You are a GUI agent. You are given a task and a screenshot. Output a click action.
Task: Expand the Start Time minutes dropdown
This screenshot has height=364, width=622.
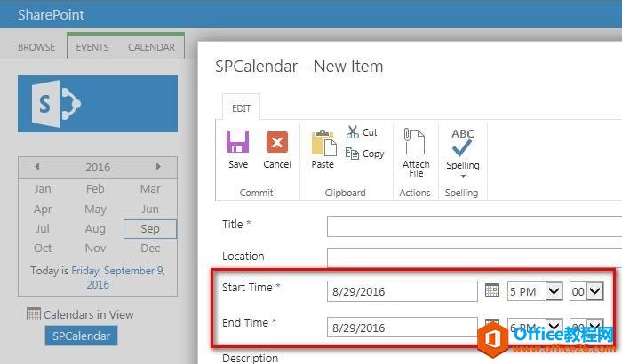pyautogui.click(x=595, y=291)
